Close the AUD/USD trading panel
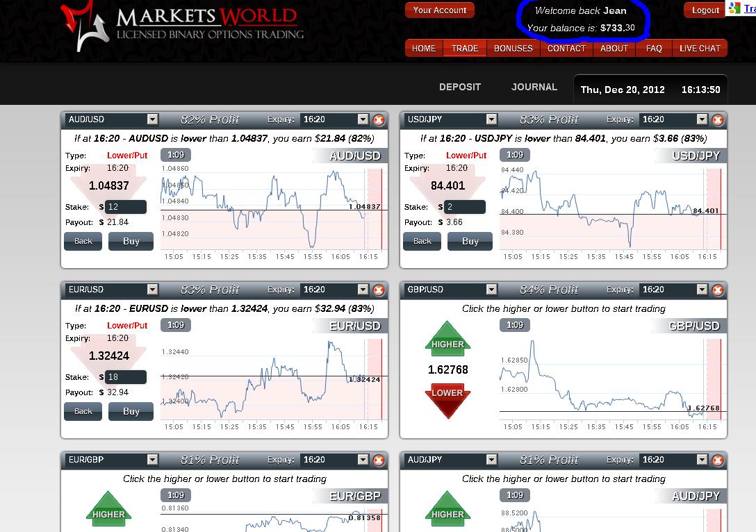 [379, 119]
